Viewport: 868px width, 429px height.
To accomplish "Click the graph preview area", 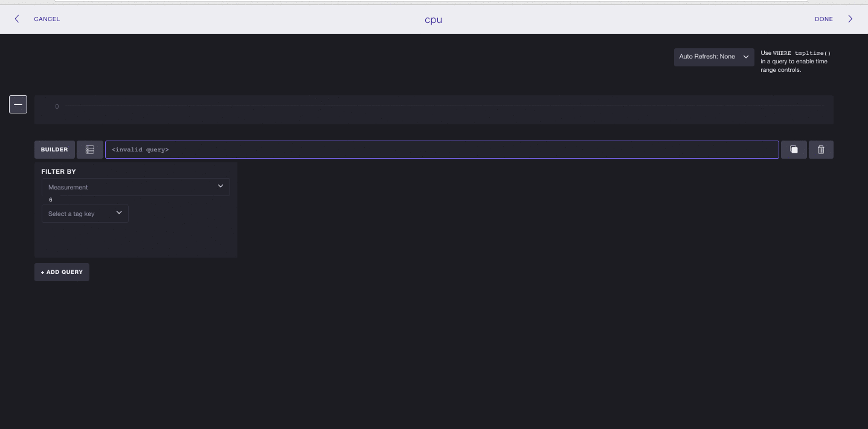I will [434, 110].
